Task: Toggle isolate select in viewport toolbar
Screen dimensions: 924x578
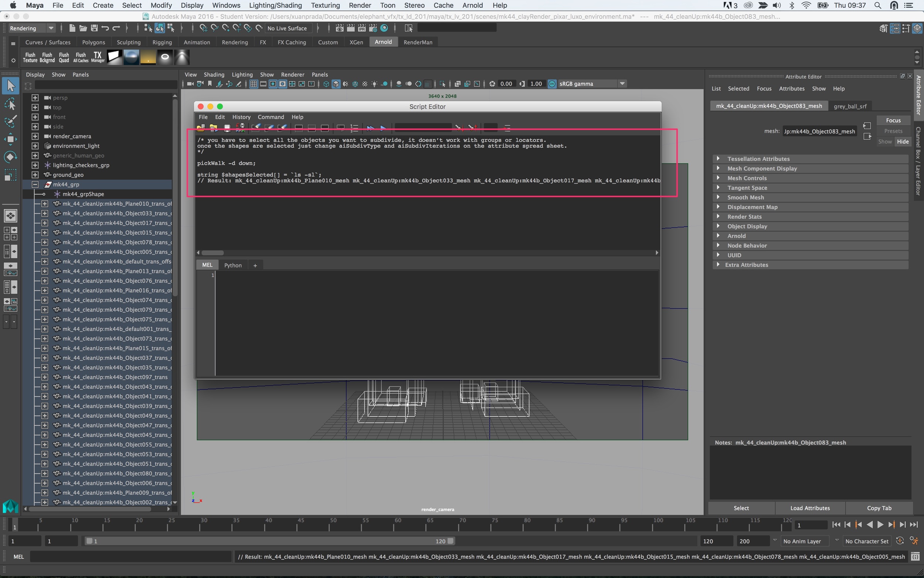Action: pos(442,84)
